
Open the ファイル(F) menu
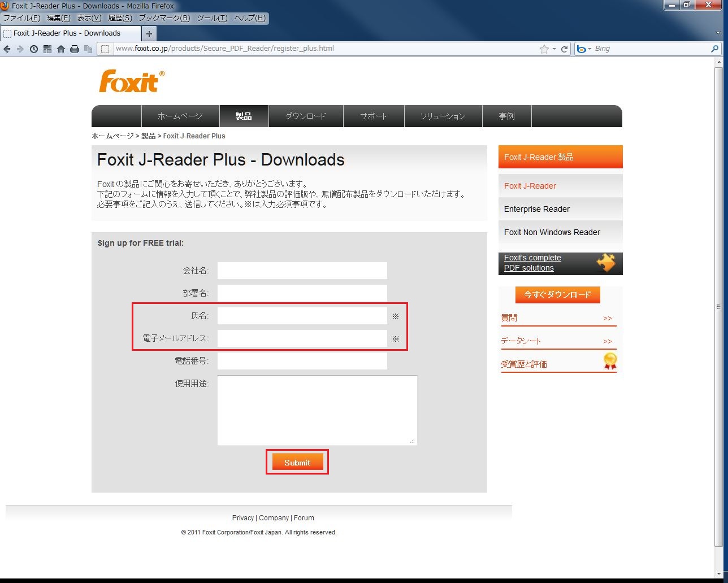click(22, 18)
